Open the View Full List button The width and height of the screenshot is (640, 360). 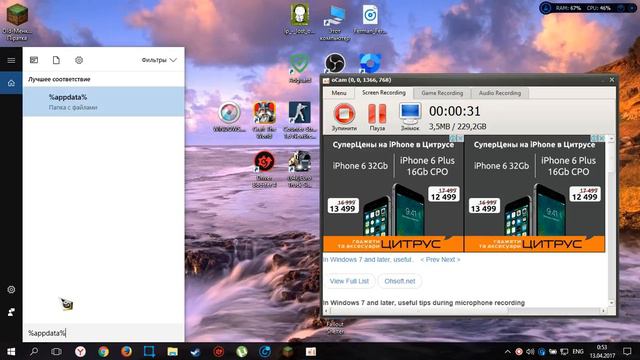click(x=349, y=281)
